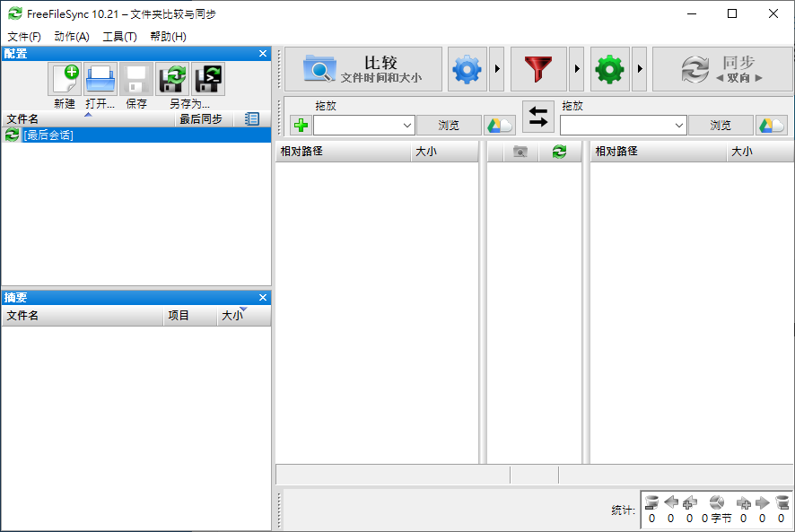Click create-left plus statistics icon
This screenshot has width=795, height=532.
coord(689,502)
